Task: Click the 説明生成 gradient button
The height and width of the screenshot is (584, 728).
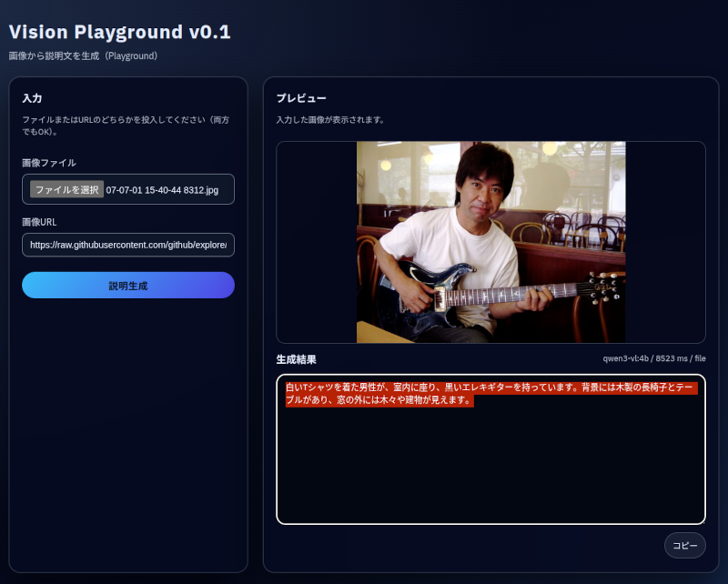Action: tap(128, 286)
